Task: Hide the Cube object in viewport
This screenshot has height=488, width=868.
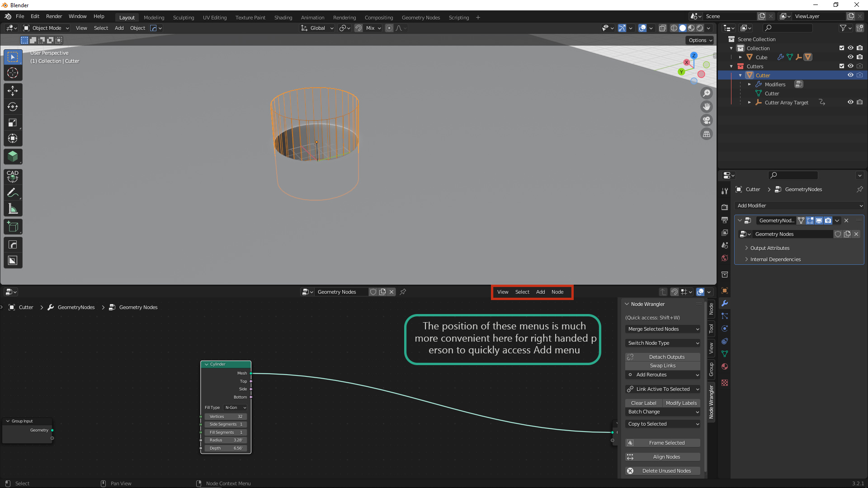Action: point(850,57)
